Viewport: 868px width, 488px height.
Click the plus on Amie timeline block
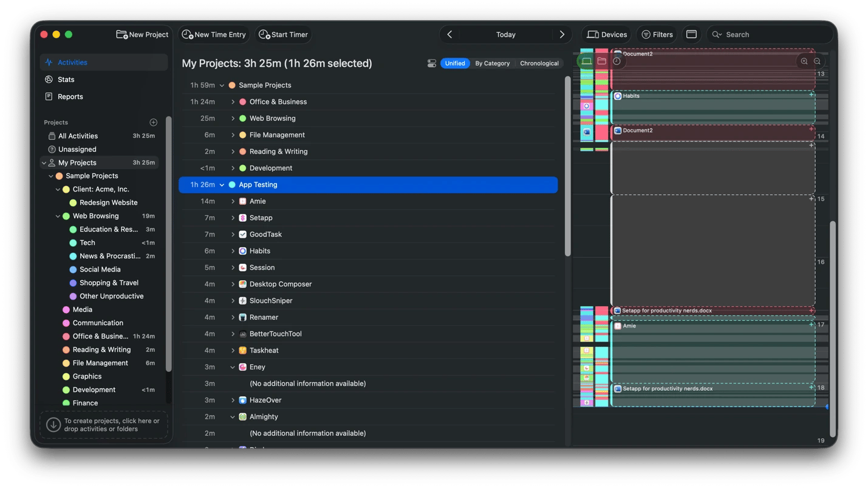pos(811,325)
